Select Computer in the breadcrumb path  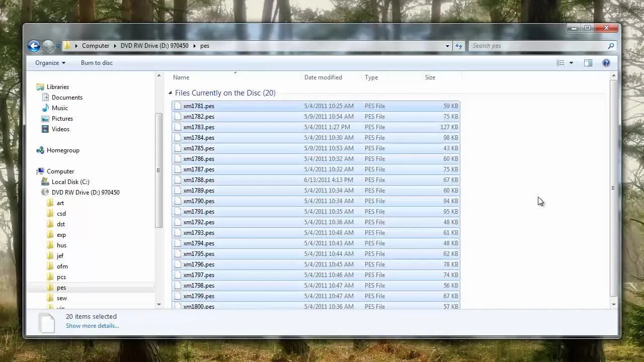tap(96, 46)
